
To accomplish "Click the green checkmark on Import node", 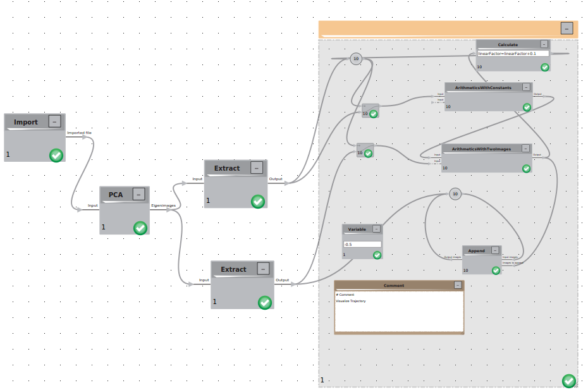I will (x=56, y=155).
